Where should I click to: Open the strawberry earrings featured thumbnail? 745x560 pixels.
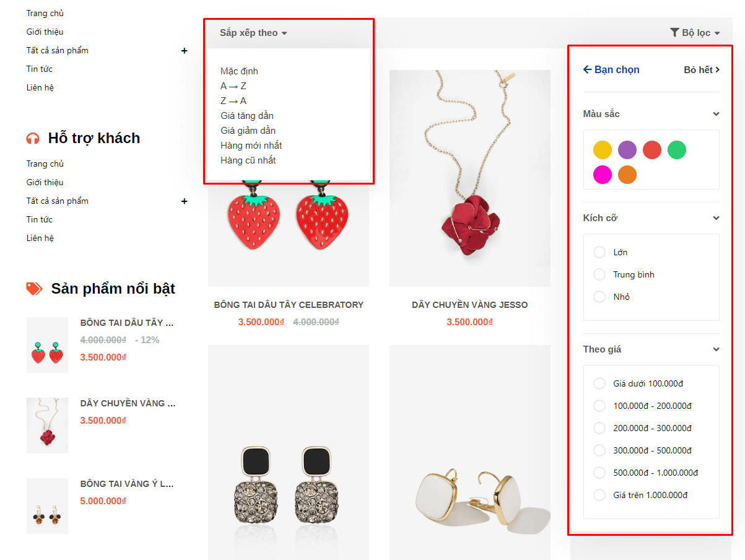(47, 345)
